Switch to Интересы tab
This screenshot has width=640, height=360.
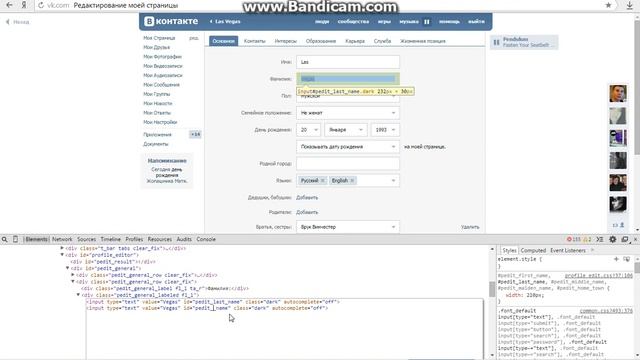coord(286,41)
